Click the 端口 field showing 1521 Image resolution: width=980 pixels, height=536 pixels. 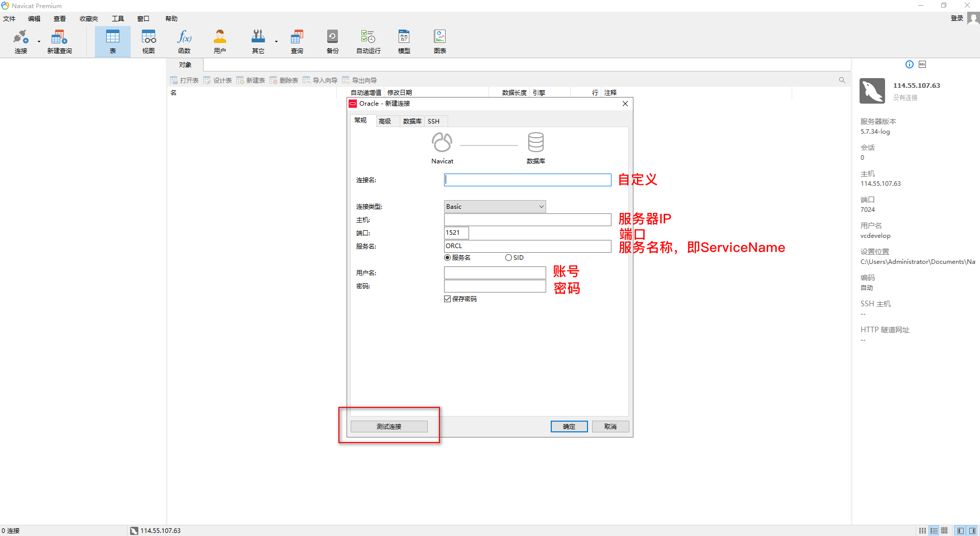(x=456, y=233)
